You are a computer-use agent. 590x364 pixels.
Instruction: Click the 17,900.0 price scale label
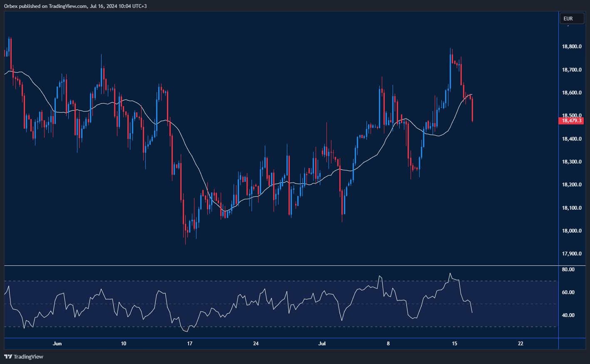coord(572,253)
